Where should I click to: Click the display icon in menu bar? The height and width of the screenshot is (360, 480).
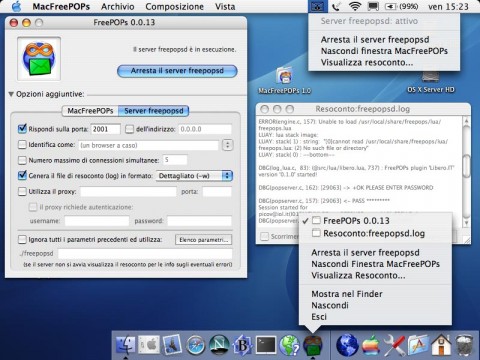tap(373, 7)
